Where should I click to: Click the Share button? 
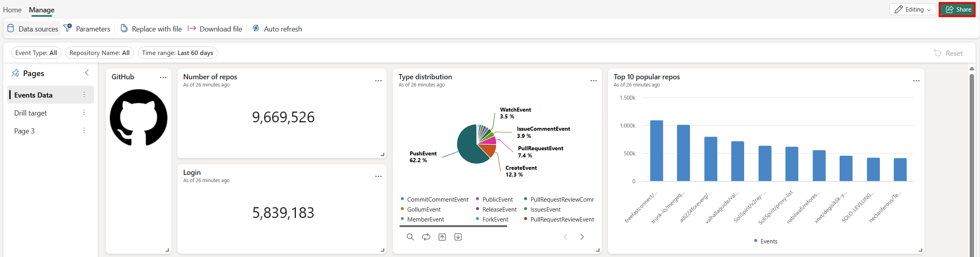pyautogui.click(x=957, y=10)
